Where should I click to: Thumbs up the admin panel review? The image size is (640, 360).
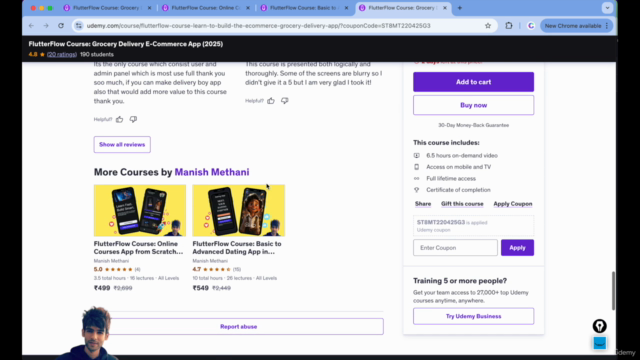coord(120,119)
